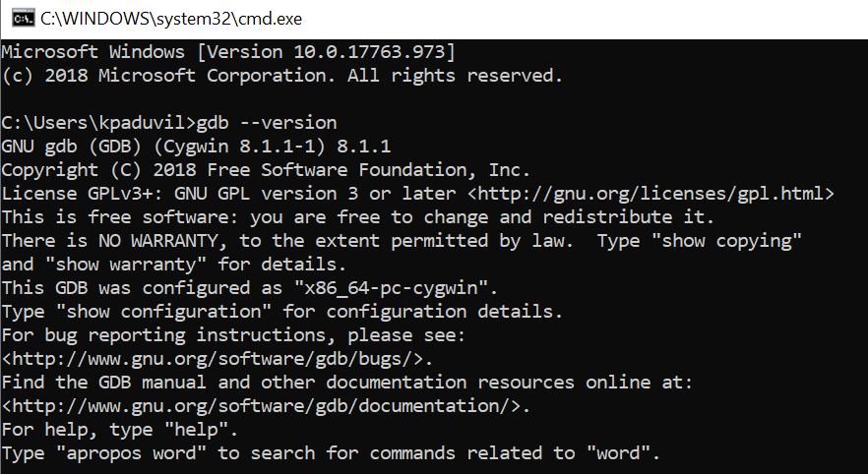Click the "GNU gdb (GDB)" version line

coord(197,147)
